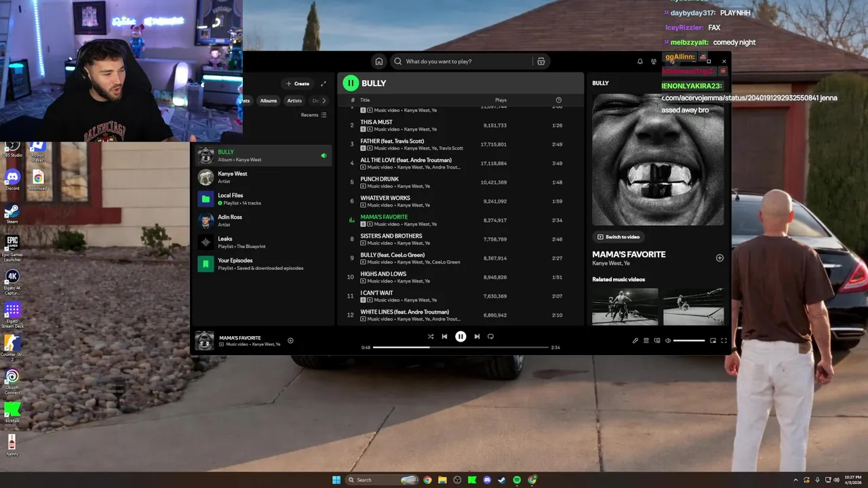Image resolution: width=868 pixels, height=488 pixels.
Task: Open the Queue icon
Action: tap(646, 340)
